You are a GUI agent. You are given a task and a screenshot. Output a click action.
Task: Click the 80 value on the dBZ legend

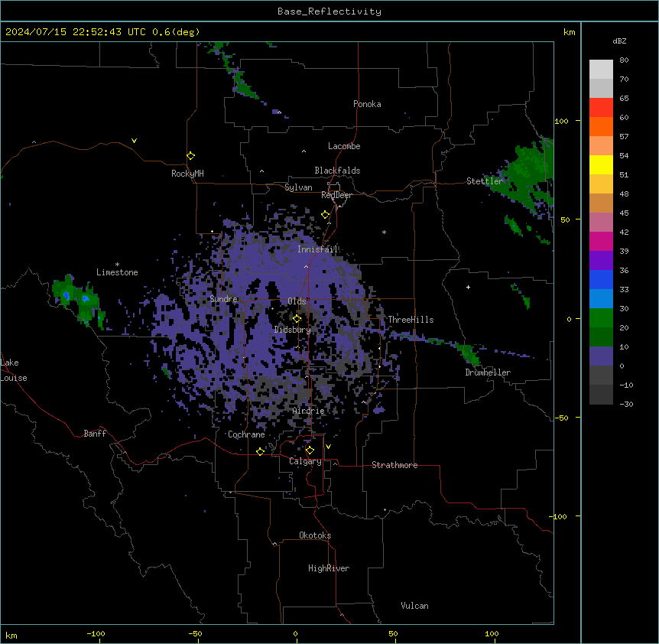(x=624, y=60)
